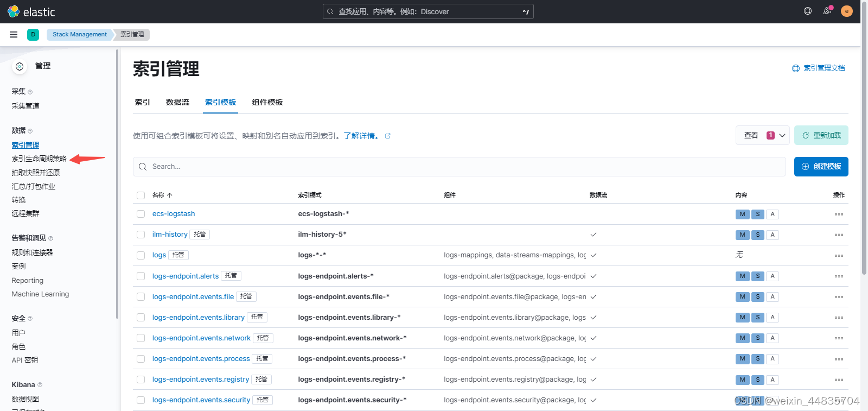Image resolution: width=868 pixels, height=411 pixels.
Task: Click the 重新加载 button
Action: [x=821, y=135]
